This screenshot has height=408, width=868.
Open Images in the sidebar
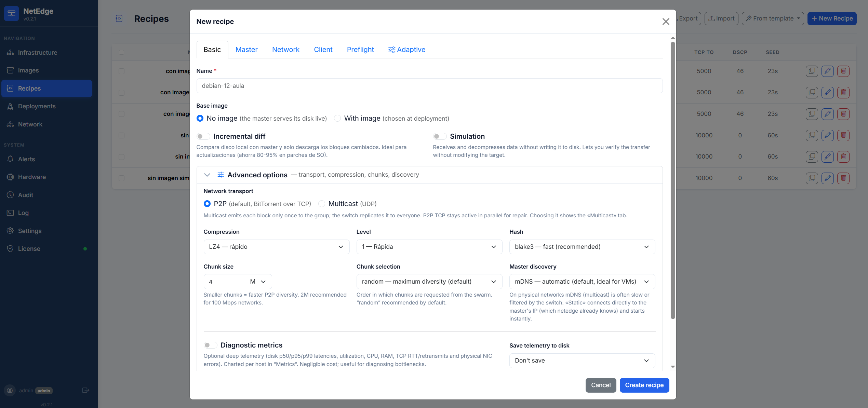47,70
